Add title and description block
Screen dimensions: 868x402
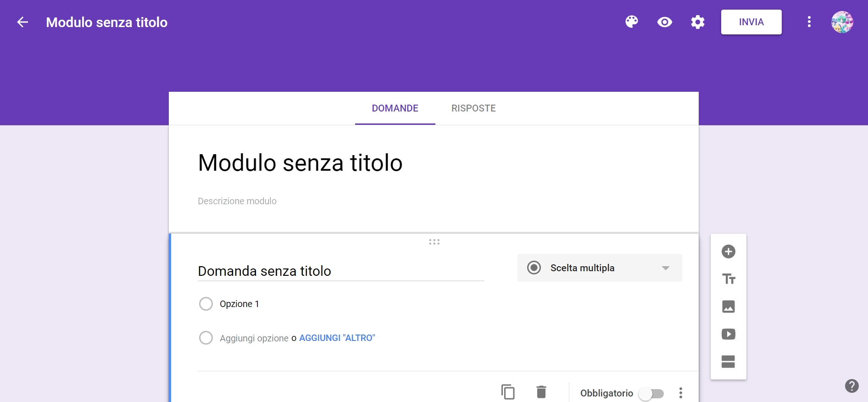[x=729, y=279]
